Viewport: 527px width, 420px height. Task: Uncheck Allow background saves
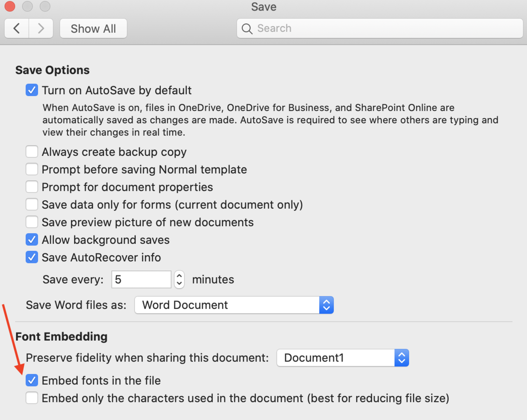pyautogui.click(x=32, y=239)
